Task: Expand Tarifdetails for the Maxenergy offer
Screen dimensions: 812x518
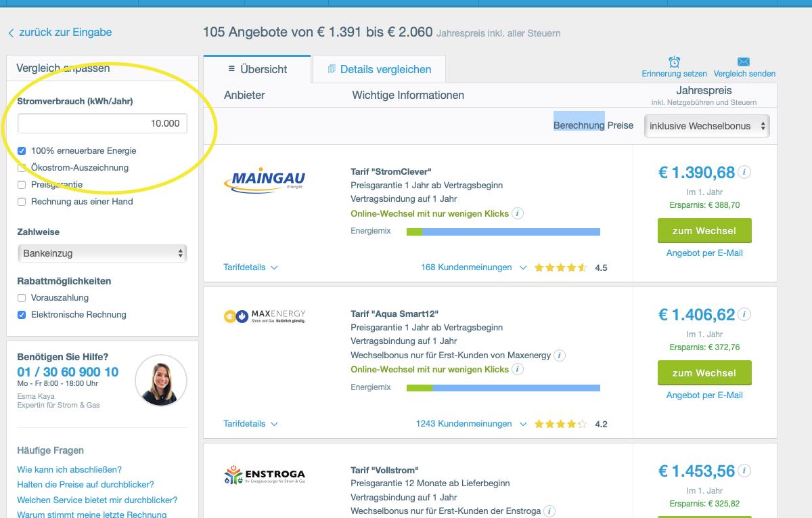Action: (x=250, y=424)
